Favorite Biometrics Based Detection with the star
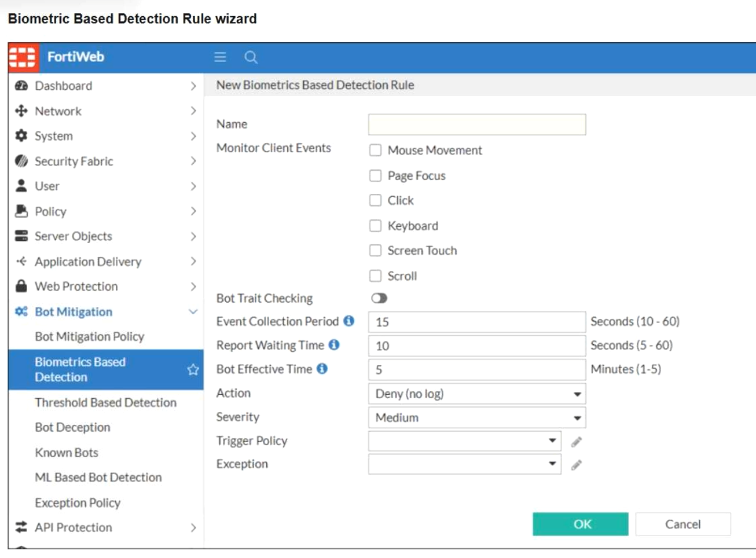756x558 pixels. click(x=193, y=369)
